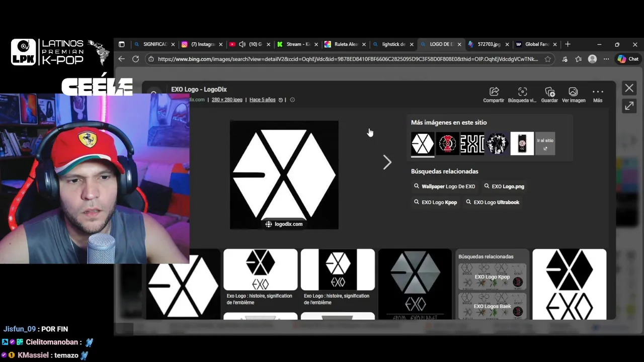Viewport: 644px width, 362px height.
Task: Close the LOGO DE EXO tab
Action: pos(459,44)
